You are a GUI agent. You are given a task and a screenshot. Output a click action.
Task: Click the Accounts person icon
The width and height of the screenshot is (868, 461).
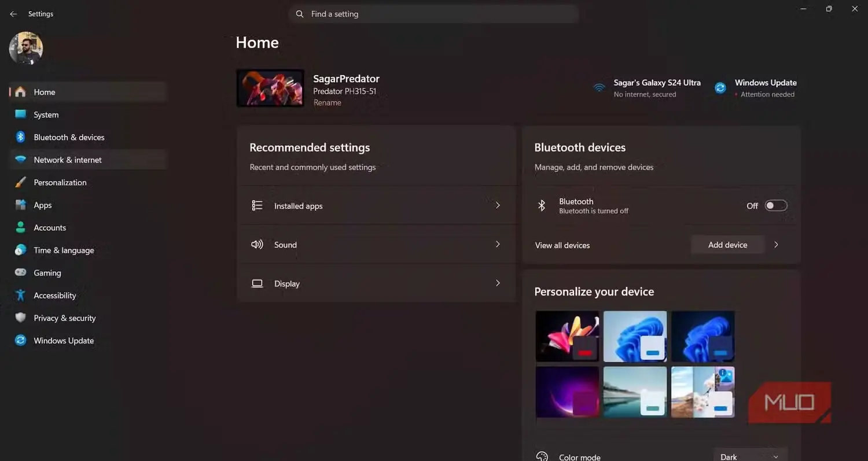pos(20,227)
